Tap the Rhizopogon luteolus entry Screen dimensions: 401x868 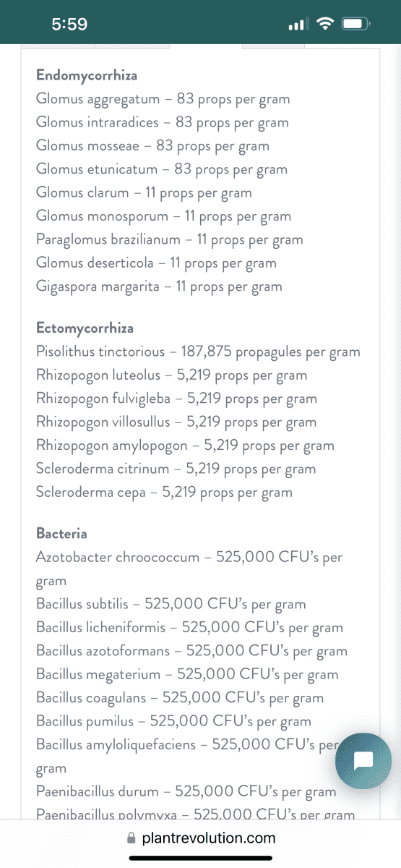pos(172,375)
